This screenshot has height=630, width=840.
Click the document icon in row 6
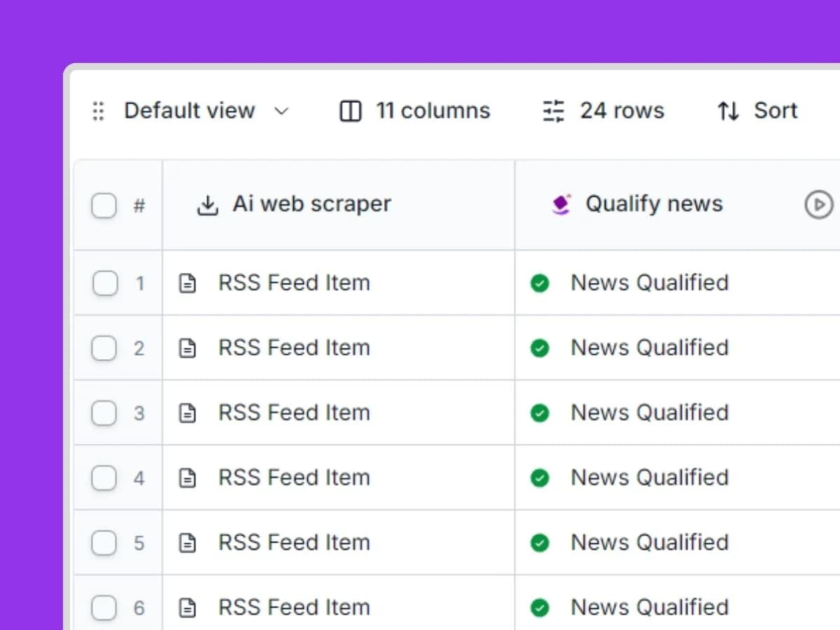pyautogui.click(x=188, y=606)
